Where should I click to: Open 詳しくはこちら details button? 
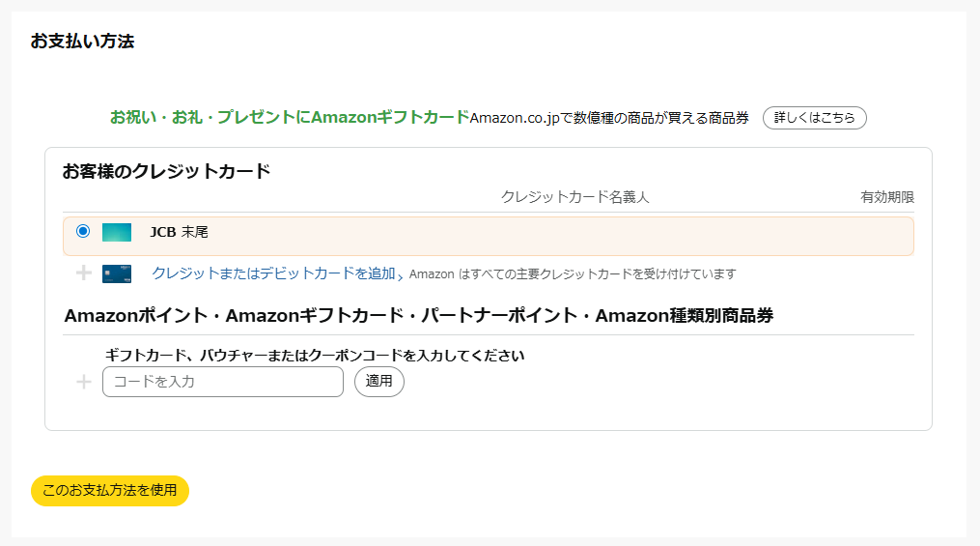click(814, 118)
